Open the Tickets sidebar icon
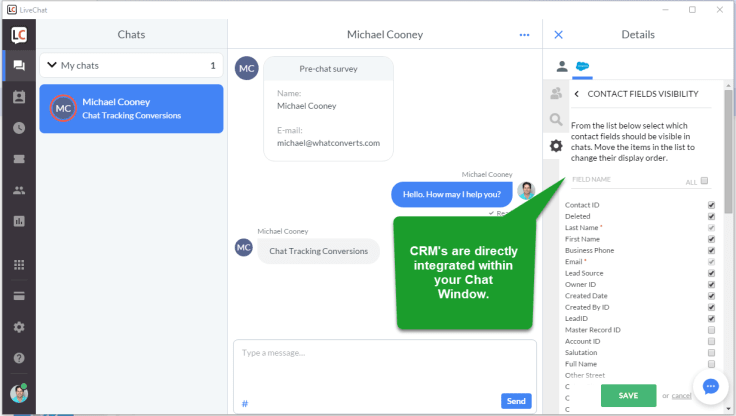Screen dimensions: 736x416 pyautogui.click(x=19, y=159)
